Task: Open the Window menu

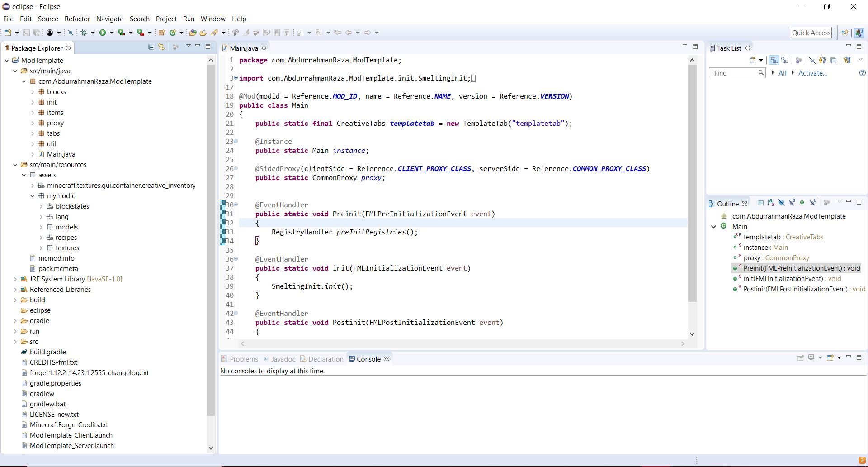Action: pos(213,19)
